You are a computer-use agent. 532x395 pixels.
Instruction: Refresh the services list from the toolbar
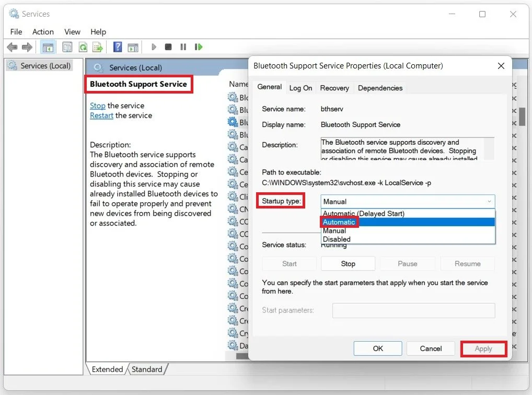click(x=83, y=47)
